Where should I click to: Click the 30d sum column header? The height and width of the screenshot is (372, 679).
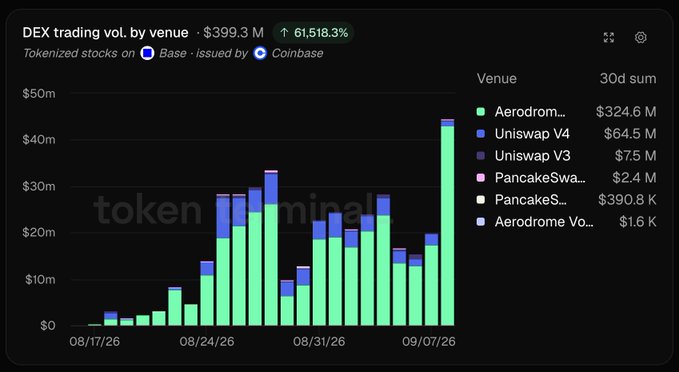pyautogui.click(x=628, y=79)
